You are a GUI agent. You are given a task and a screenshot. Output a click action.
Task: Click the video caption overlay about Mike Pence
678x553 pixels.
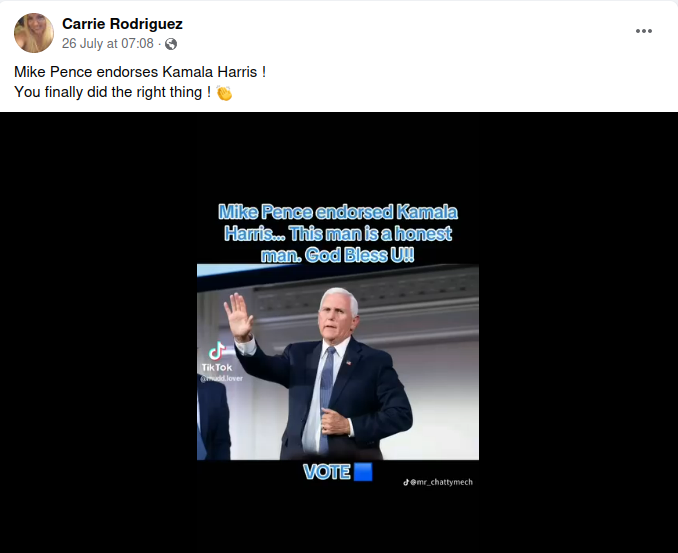[338, 233]
